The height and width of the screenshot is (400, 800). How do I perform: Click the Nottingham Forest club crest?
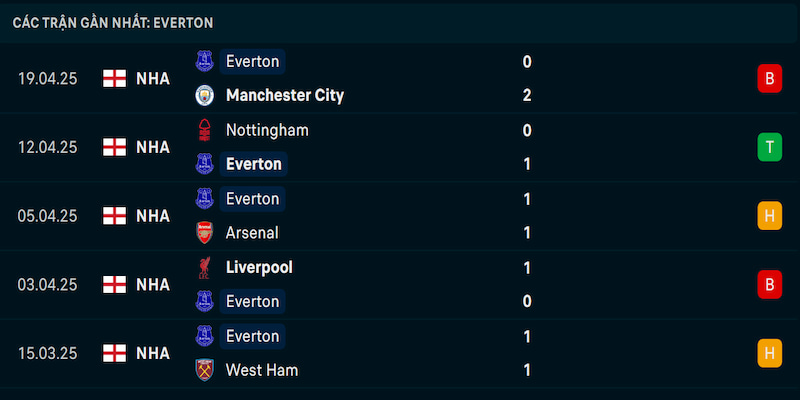(204, 130)
